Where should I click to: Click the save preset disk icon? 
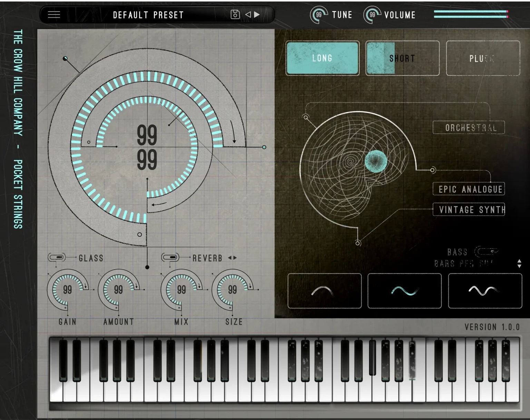click(235, 14)
